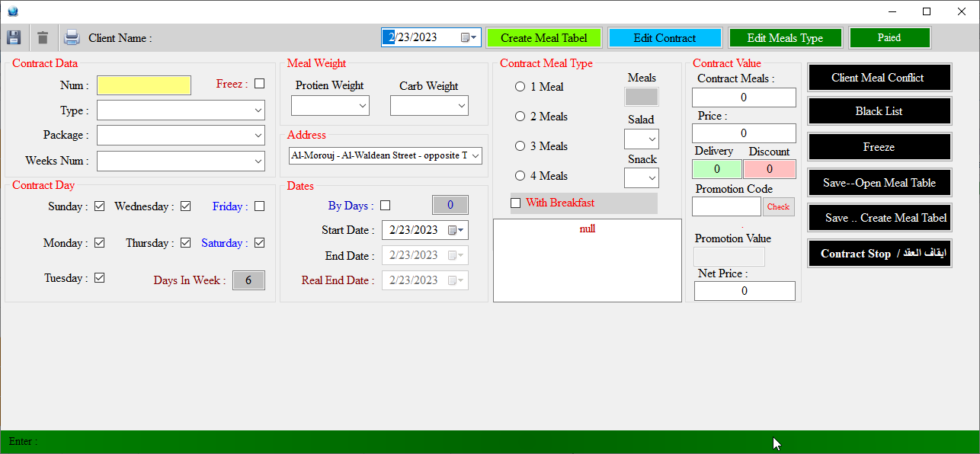Toggle the Friday checkbox
This screenshot has width=980, height=454.
pyautogui.click(x=260, y=206)
